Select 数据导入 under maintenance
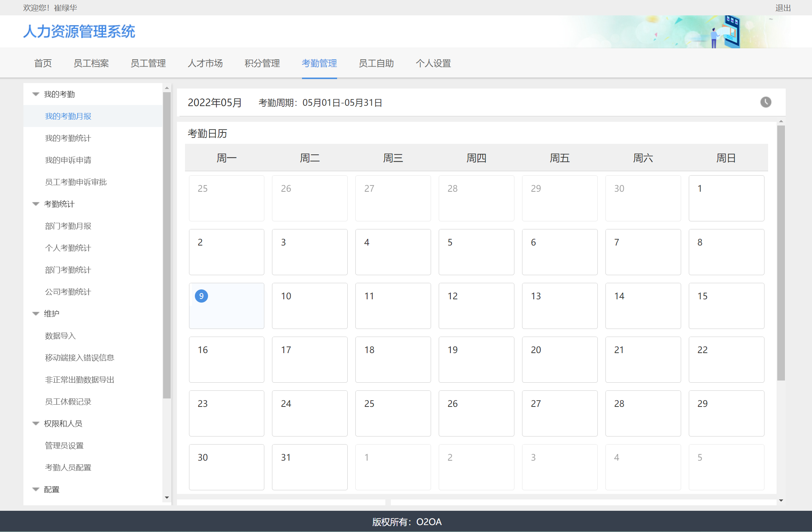 [60, 336]
